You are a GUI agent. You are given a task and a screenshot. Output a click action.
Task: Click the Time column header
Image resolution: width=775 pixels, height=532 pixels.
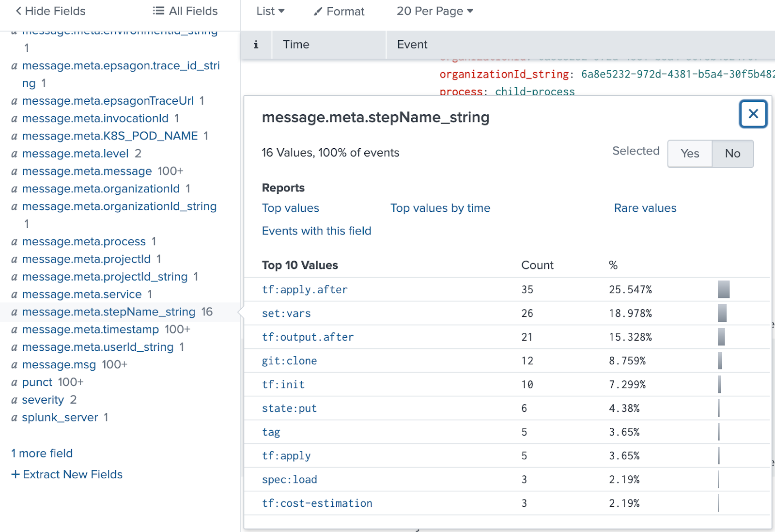pos(296,45)
